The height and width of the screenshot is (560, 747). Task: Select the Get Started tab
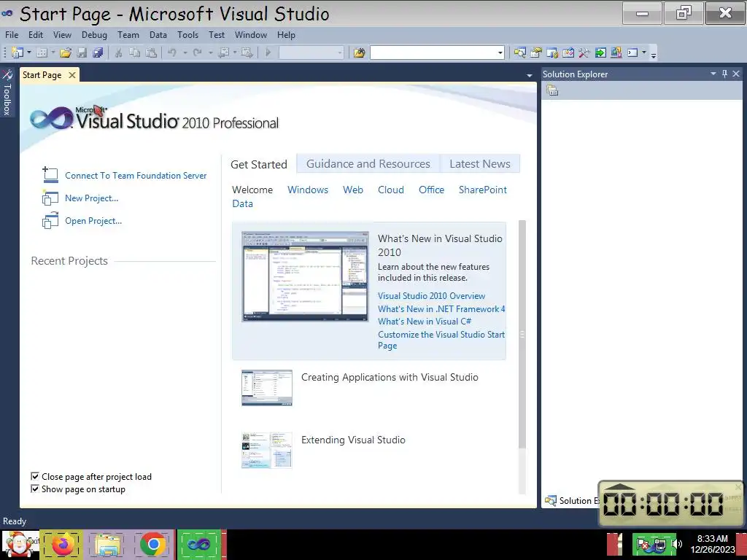click(259, 164)
